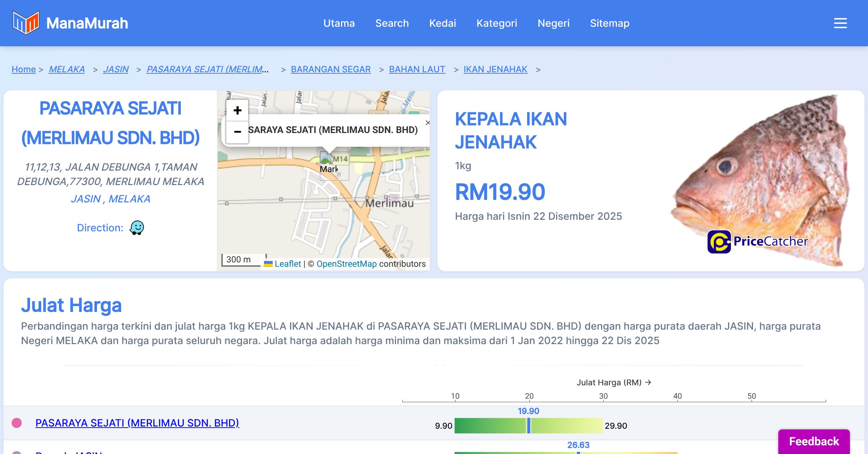Viewport: 868px width, 454px height.
Task: Click the MELAKA breadcrumb link
Action: pyautogui.click(x=67, y=69)
